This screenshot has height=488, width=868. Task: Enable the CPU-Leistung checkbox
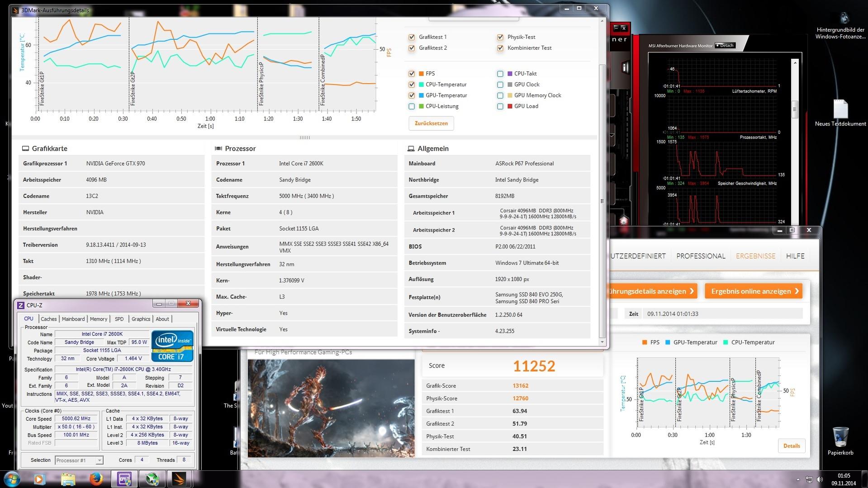point(412,106)
